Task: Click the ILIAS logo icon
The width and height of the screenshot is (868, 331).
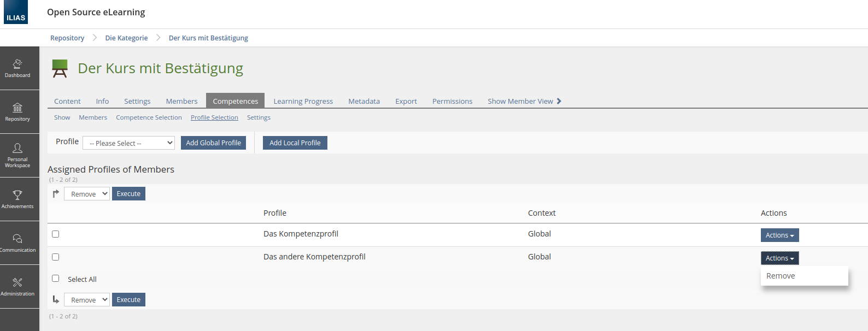Action: pos(16,12)
